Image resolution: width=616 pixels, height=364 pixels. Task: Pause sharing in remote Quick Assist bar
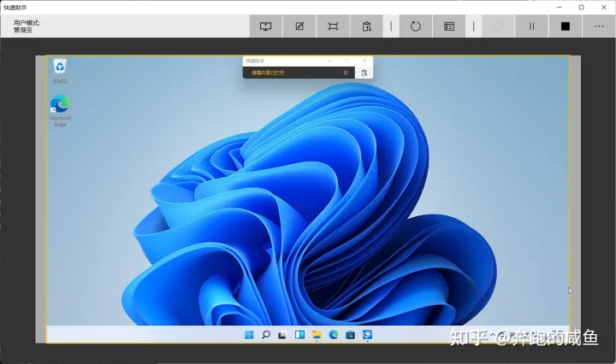pos(346,73)
